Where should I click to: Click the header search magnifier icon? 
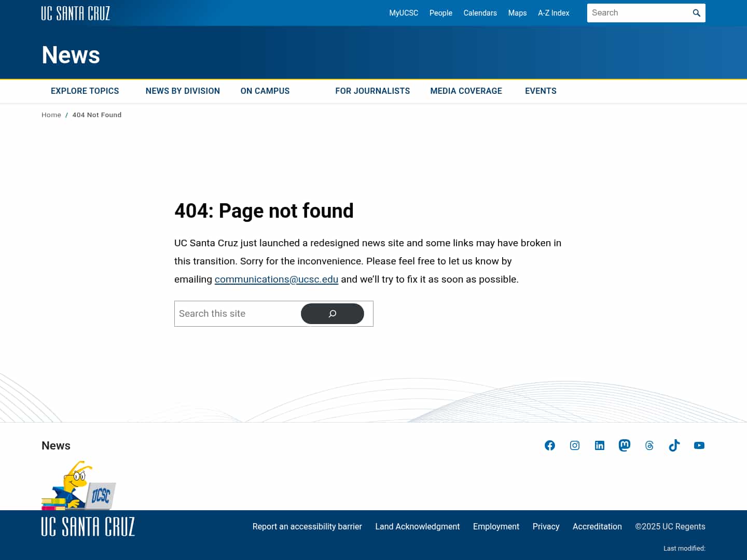coord(697,13)
